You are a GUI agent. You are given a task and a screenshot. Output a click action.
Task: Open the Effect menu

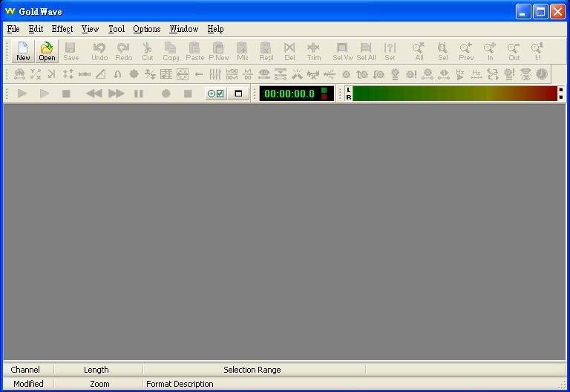(62, 29)
